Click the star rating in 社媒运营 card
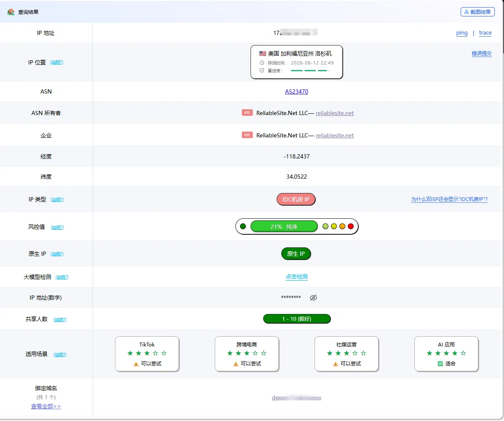This screenshot has height=421, width=504. click(347, 353)
